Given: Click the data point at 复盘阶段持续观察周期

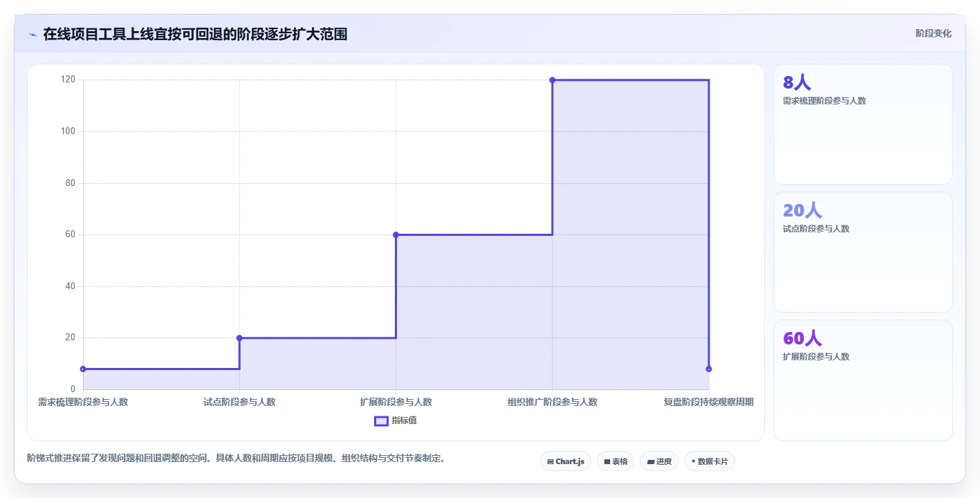Looking at the screenshot, I should [x=708, y=369].
